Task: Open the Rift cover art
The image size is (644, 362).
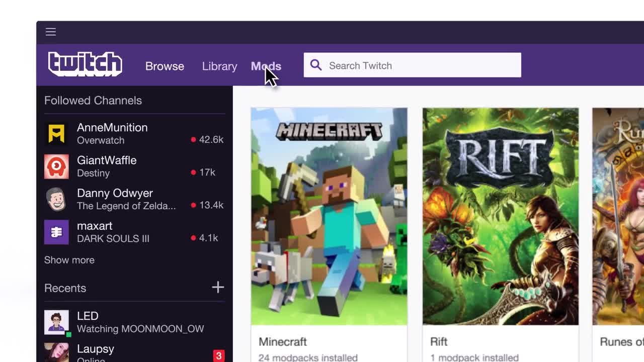Action: pos(501,216)
